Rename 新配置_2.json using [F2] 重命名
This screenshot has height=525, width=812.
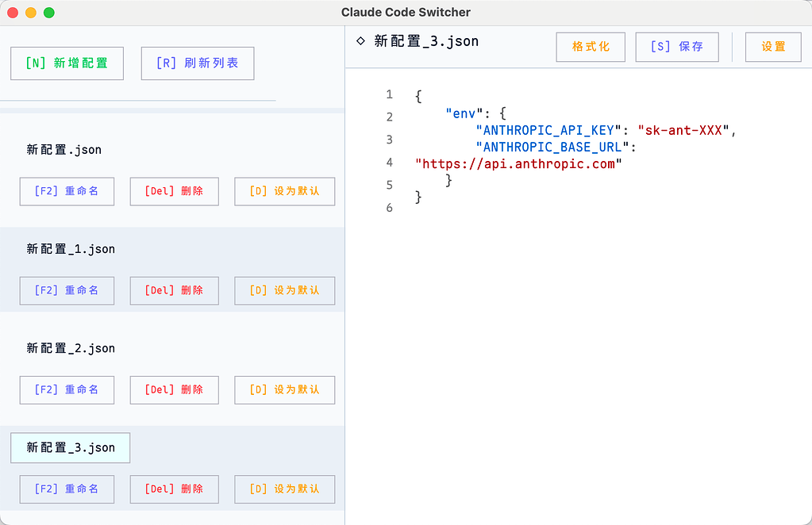67,390
